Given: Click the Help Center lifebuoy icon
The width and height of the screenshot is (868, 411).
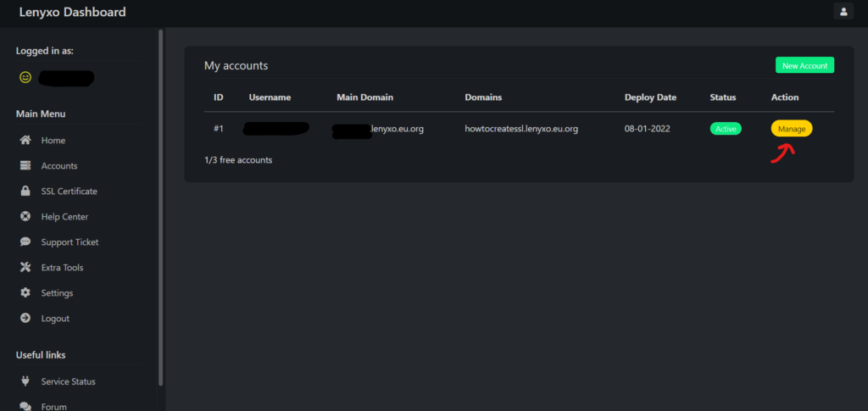Looking at the screenshot, I should click(25, 216).
